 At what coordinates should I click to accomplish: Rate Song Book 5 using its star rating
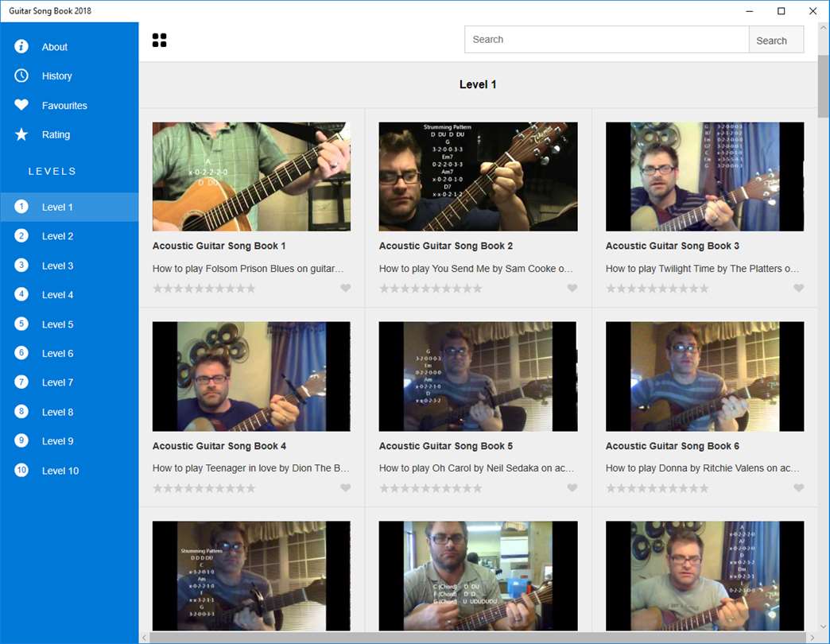pos(430,488)
